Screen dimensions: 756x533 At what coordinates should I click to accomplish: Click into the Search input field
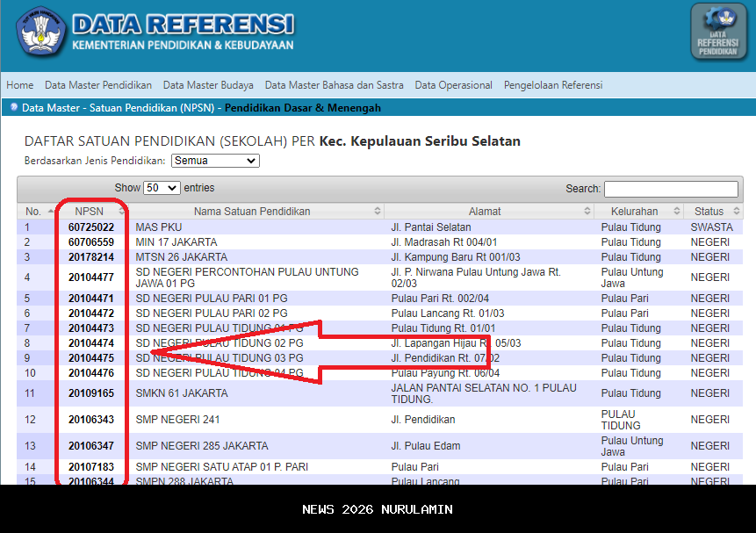(x=671, y=189)
